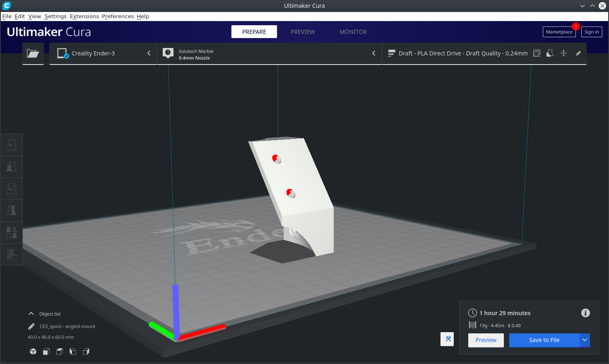Open the Marketplace button
The height and width of the screenshot is (364, 609).
559,32
